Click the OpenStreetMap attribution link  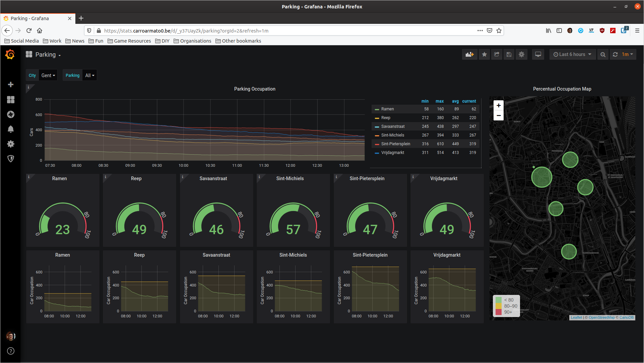[x=601, y=317]
